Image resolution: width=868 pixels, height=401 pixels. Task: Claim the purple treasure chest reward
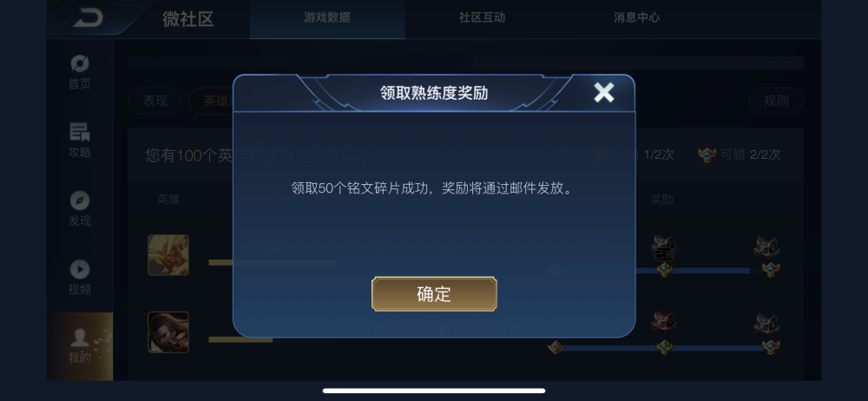664,322
